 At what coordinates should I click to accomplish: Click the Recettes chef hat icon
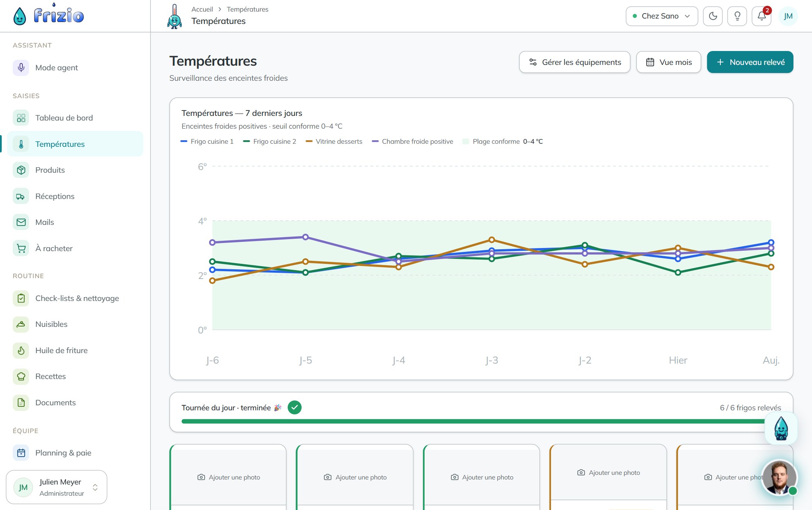[x=21, y=376]
